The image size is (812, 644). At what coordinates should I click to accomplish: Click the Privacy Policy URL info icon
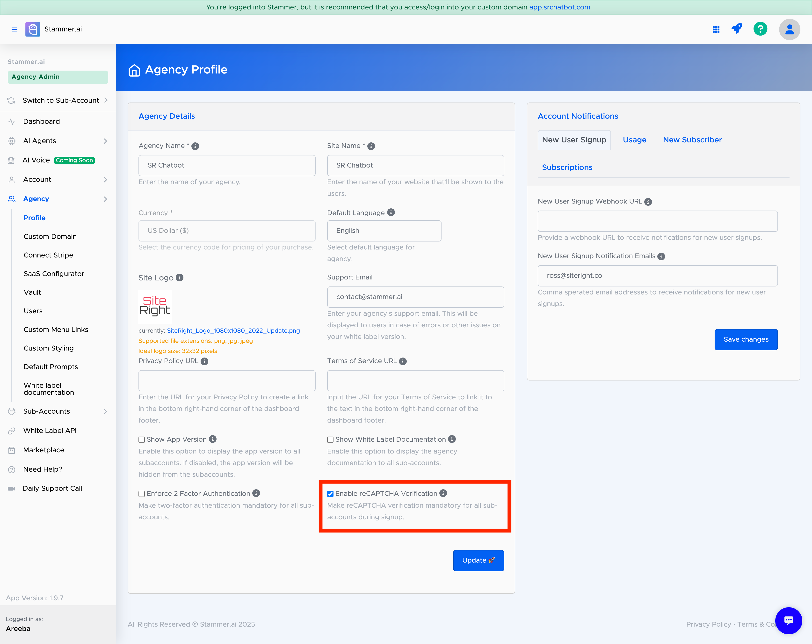click(204, 361)
